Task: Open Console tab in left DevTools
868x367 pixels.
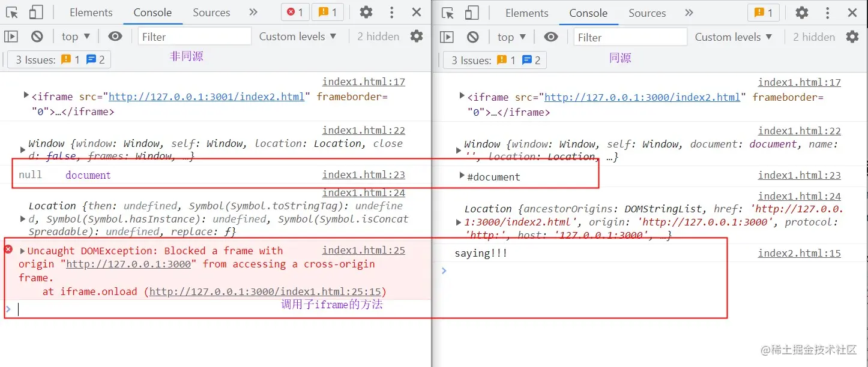Action: (152, 12)
